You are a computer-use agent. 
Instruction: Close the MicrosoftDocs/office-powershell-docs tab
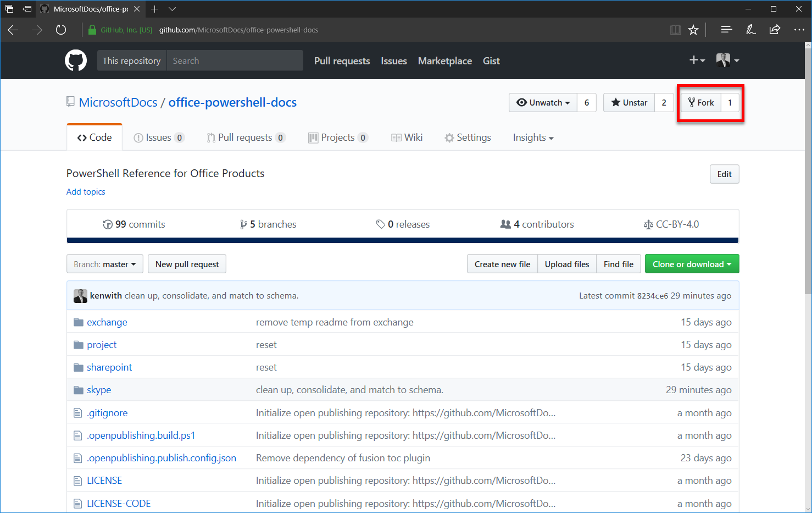tap(137, 9)
